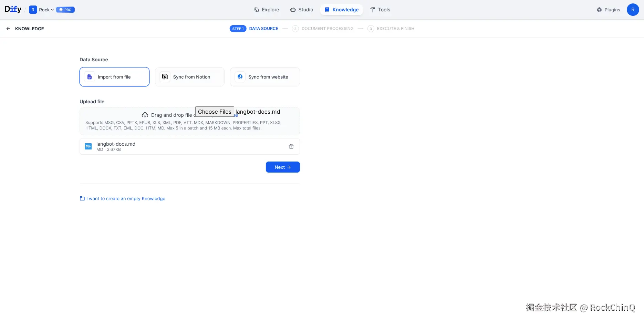
Task: Click the folder icon beside empty Knowledge link
Action: pos(82,198)
